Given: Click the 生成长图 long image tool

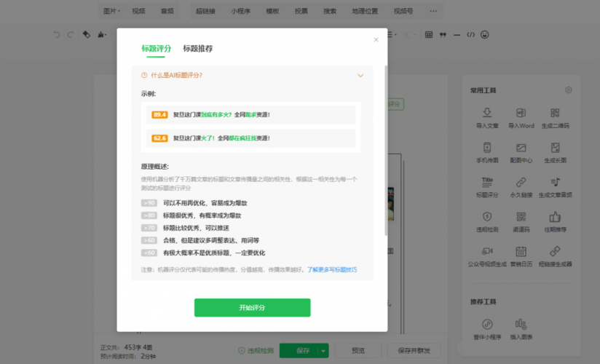Looking at the screenshot, I should pos(555,152).
